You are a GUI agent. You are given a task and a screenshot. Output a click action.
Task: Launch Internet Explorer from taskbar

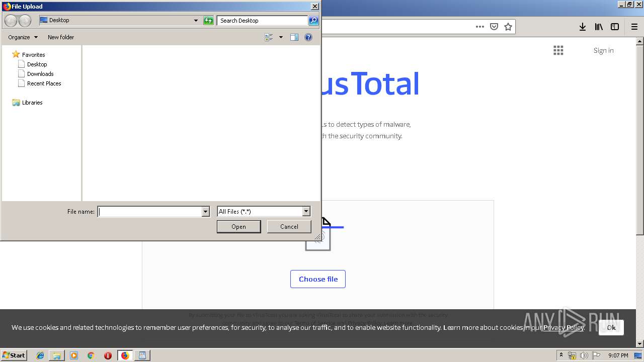tap(40, 355)
